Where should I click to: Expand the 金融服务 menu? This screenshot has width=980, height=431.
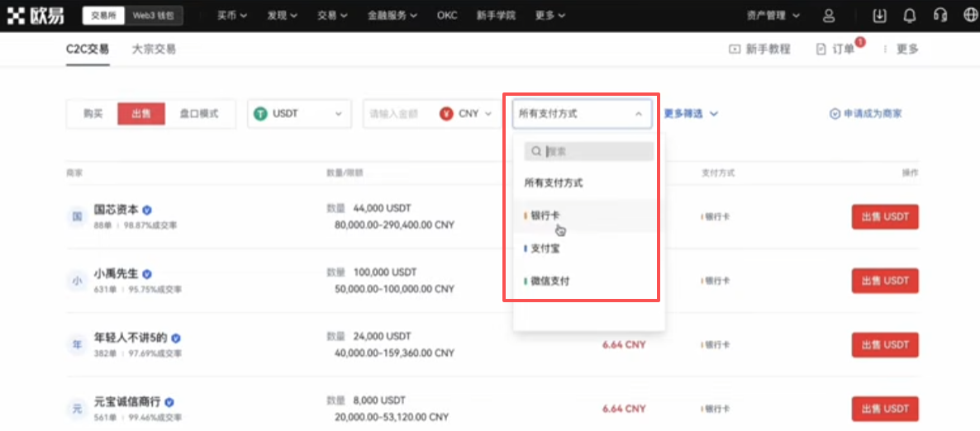pos(392,16)
